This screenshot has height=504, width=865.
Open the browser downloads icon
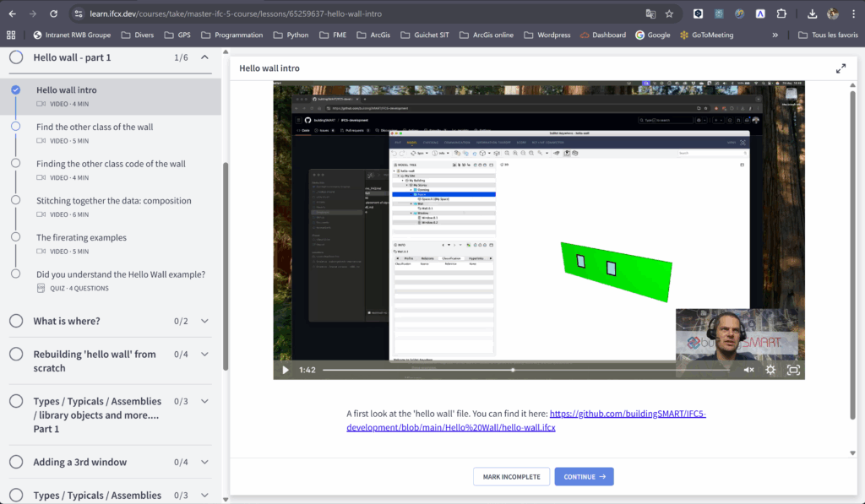pos(812,14)
